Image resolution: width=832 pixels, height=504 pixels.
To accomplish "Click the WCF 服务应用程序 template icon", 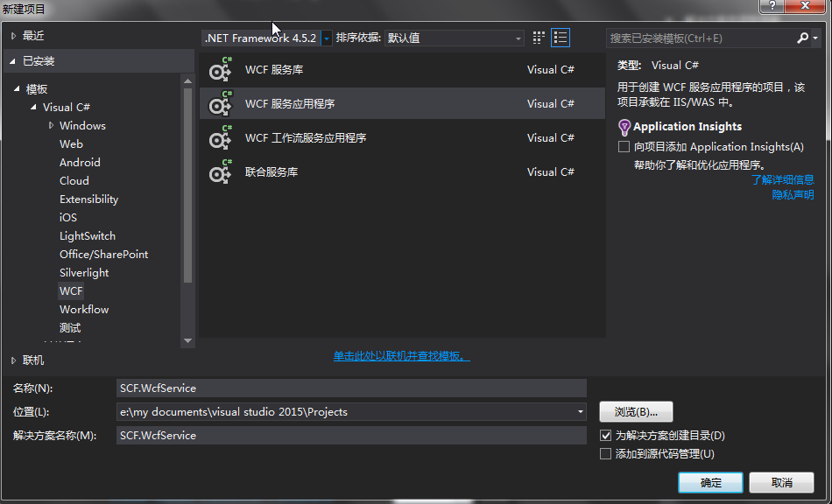I will pyautogui.click(x=220, y=103).
